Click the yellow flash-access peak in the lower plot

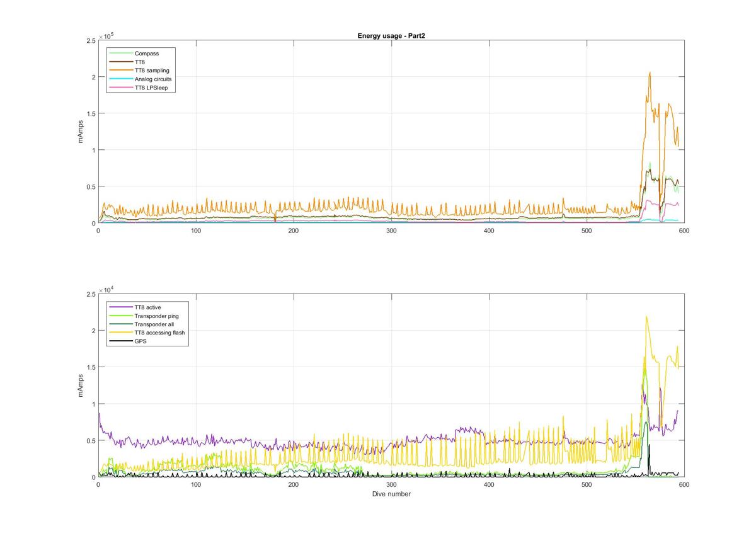[x=646, y=317]
